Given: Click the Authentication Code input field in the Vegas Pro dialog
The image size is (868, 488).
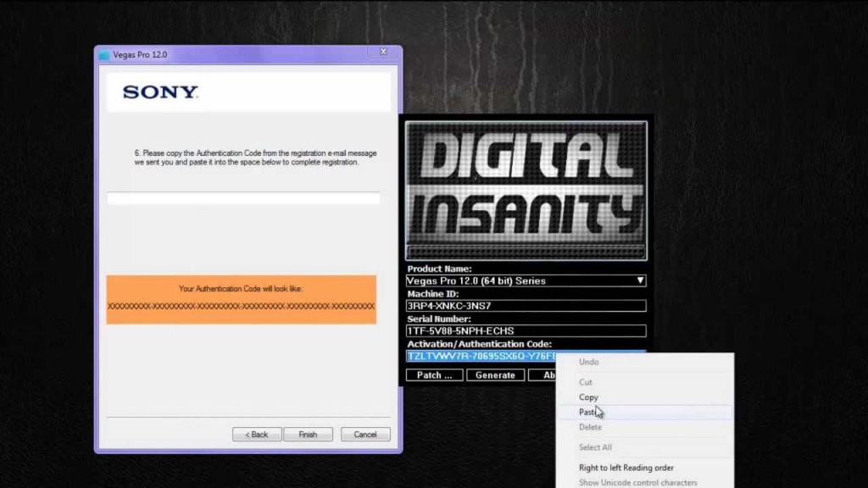Looking at the screenshot, I should tap(243, 198).
